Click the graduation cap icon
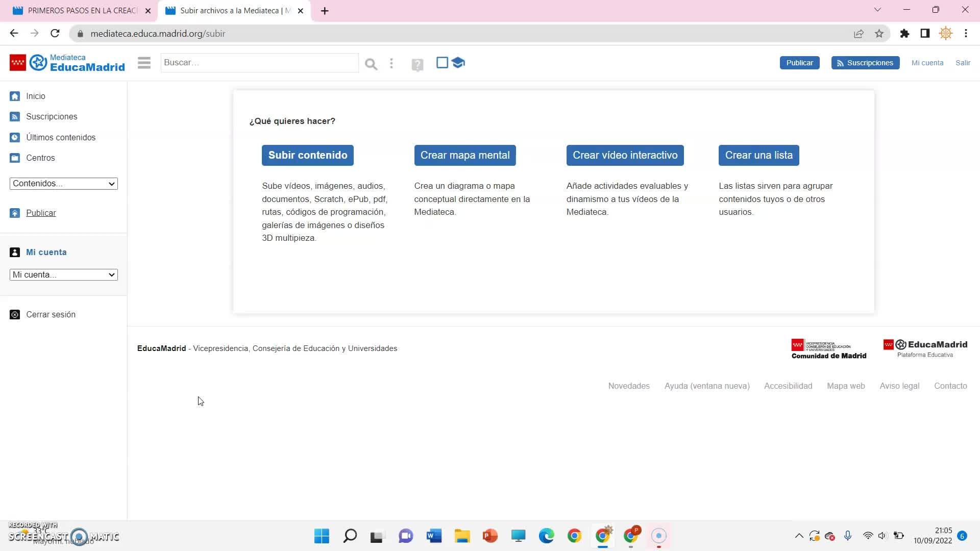Image resolution: width=980 pixels, height=551 pixels. (x=458, y=63)
